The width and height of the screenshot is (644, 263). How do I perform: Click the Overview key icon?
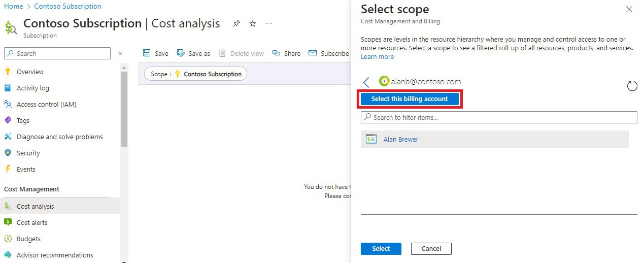coord(8,72)
